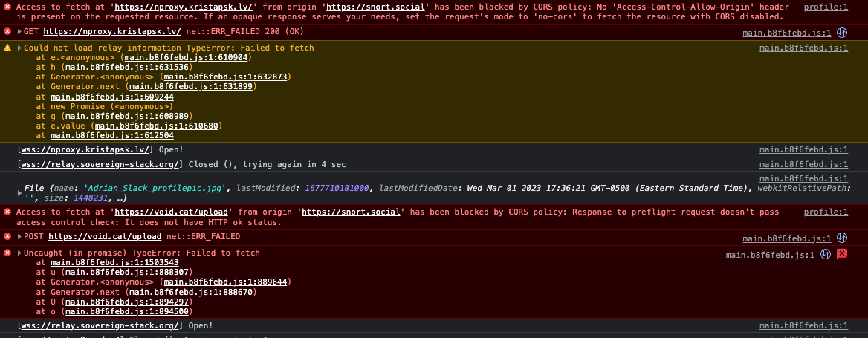The image size is (868, 338).
Task: Collapse the 'Uncaught (in promise)' stack trace
Action: (x=20, y=253)
